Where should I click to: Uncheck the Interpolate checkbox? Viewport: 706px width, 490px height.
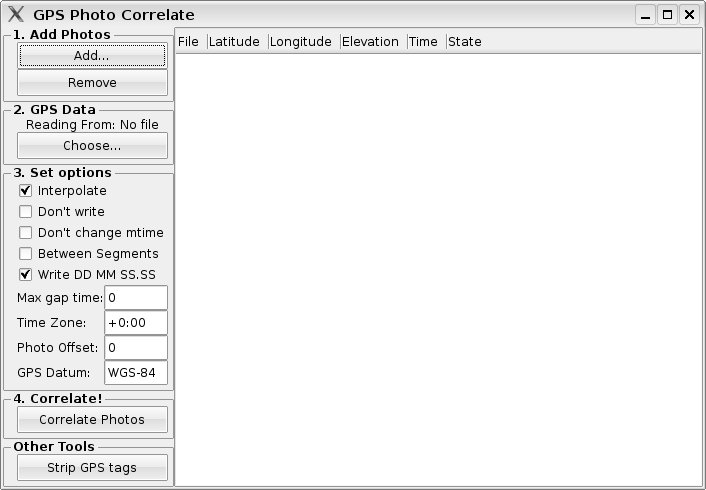tap(26, 191)
